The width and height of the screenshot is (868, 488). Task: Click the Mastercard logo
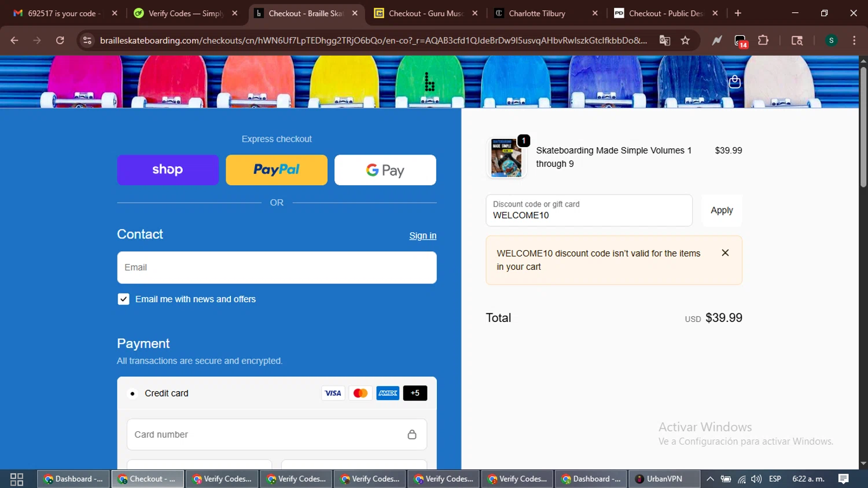361,393
